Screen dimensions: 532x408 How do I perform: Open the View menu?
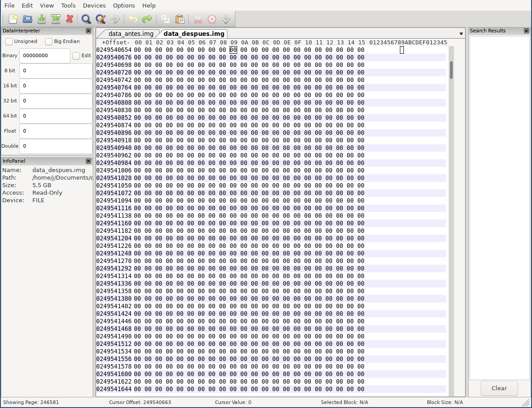[47, 5]
